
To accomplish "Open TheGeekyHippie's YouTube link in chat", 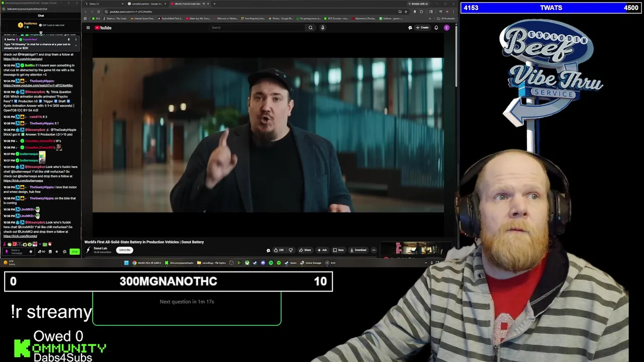I will click(38, 85).
